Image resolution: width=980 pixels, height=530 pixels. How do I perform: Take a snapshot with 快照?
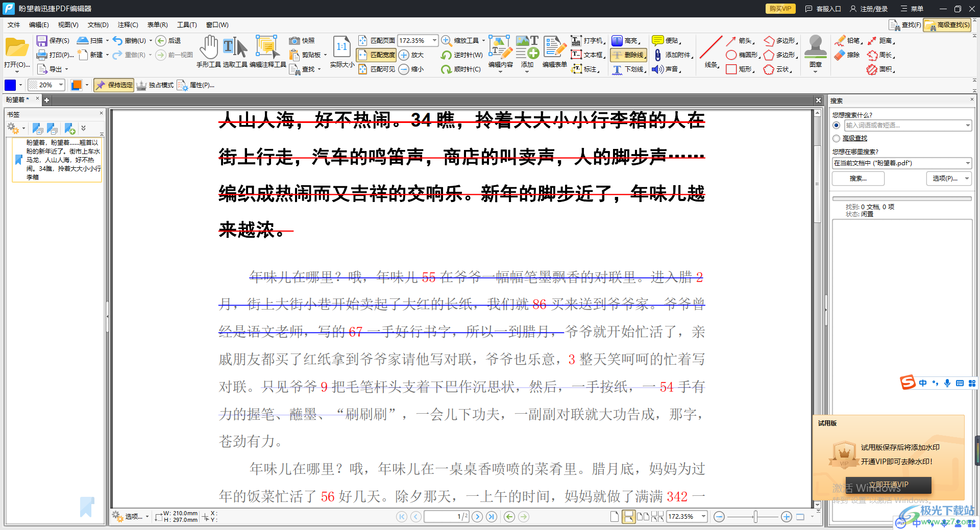[x=302, y=40]
